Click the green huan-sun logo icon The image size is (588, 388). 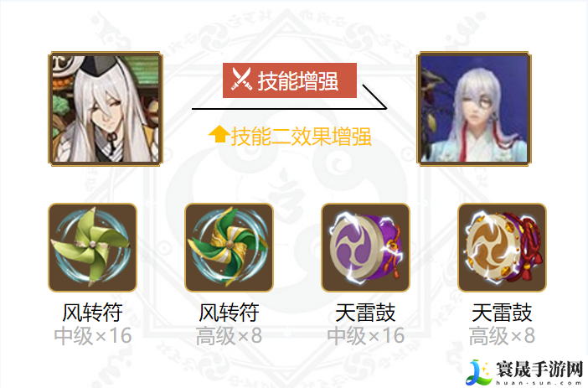(x=477, y=372)
